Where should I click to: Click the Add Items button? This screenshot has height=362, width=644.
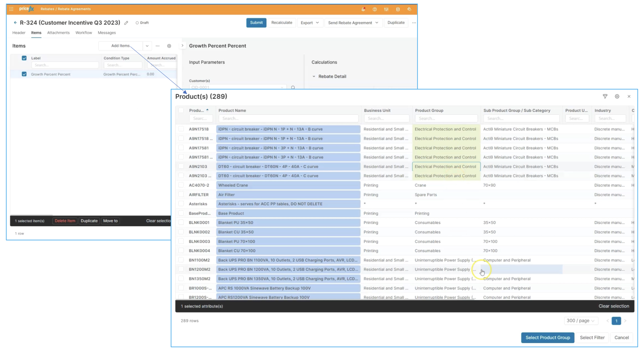pyautogui.click(x=120, y=46)
